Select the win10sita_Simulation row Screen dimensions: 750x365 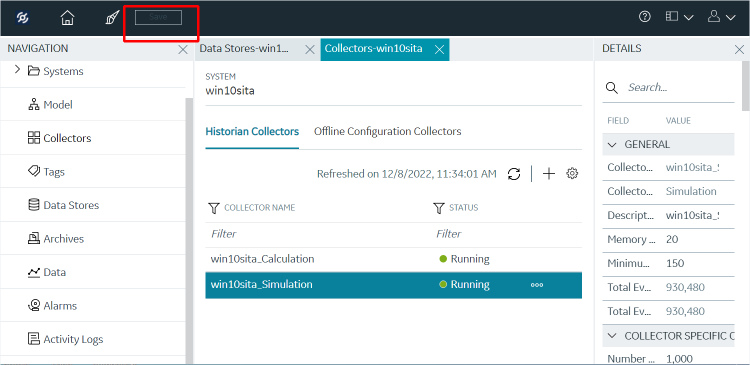(394, 285)
